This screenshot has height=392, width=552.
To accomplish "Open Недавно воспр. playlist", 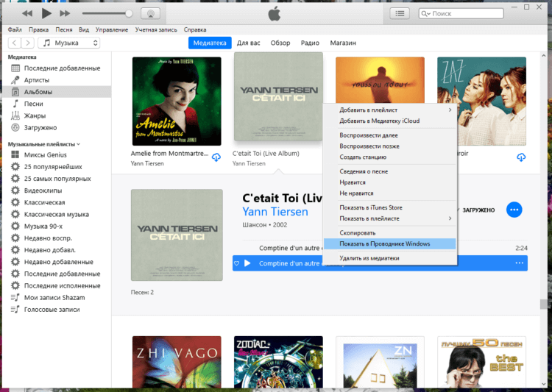I will 57,238.
